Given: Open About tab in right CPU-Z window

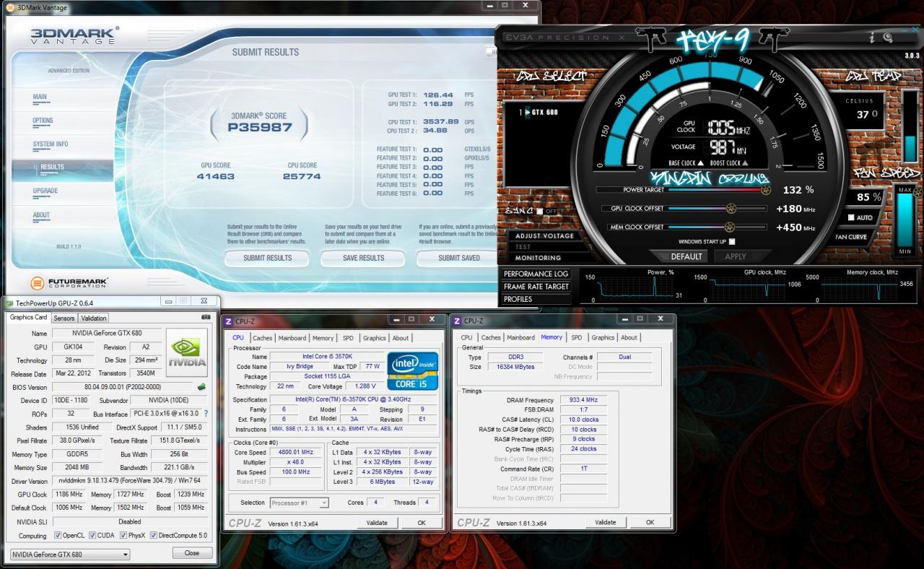Looking at the screenshot, I should pyautogui.click(x=629, y=337).
